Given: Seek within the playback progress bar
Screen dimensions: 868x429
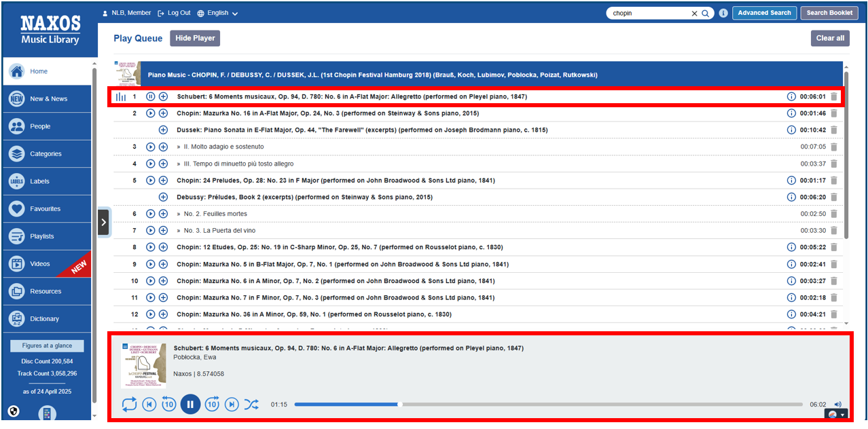Looking at the screenshot, I should [x=549, y=405].
